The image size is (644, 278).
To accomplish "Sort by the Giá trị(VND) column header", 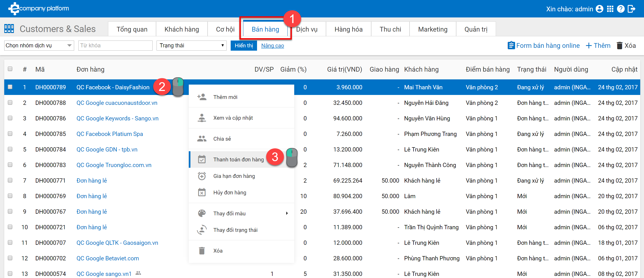I will (345, 69).
